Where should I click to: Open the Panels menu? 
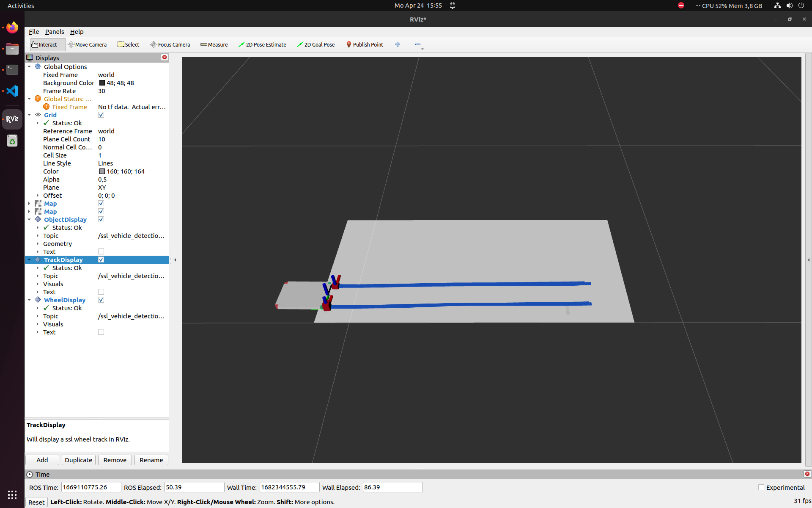coord(55,32)
